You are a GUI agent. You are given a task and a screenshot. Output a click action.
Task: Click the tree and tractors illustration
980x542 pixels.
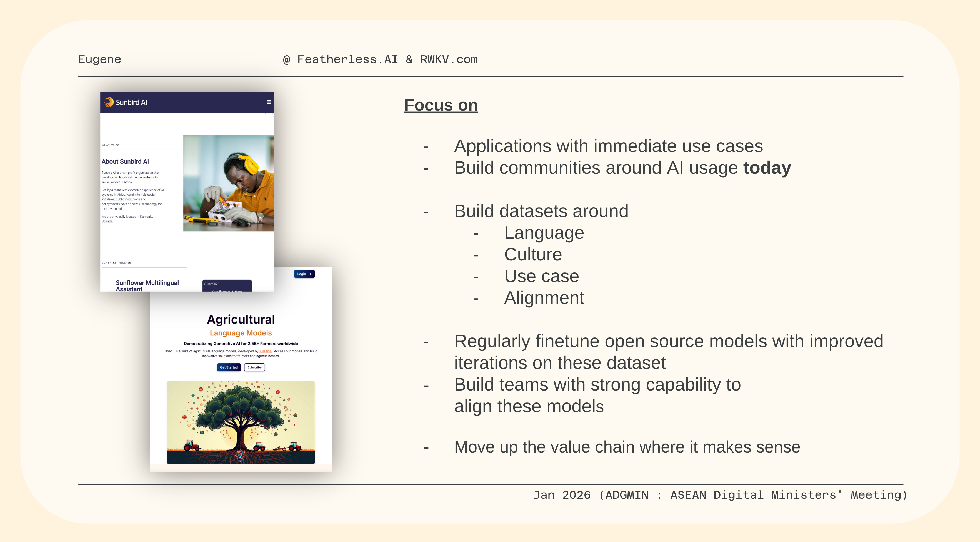(x=241, y=422)
